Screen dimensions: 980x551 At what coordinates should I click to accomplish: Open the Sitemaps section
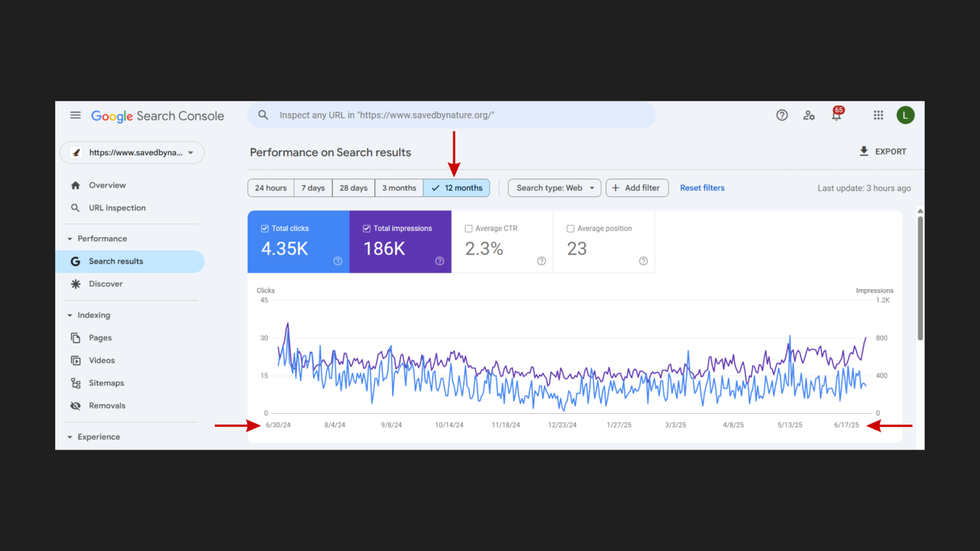pos(107,383)
